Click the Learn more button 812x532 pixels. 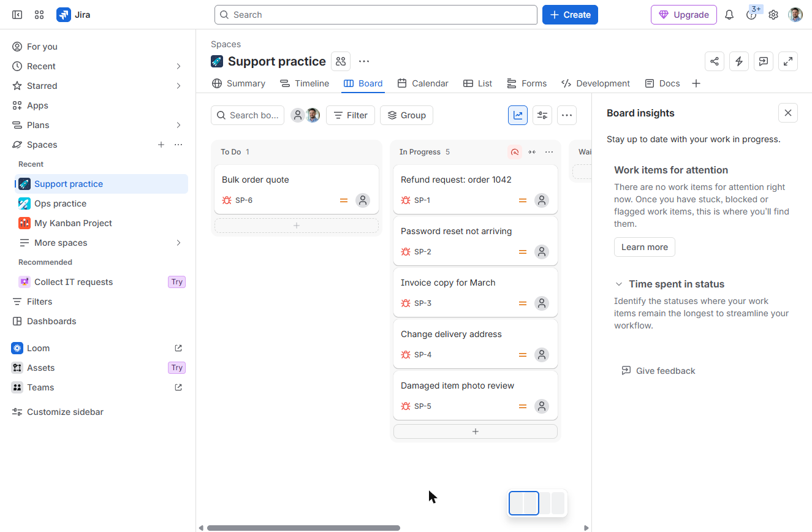pyautogui.click(x=645, y=247)
